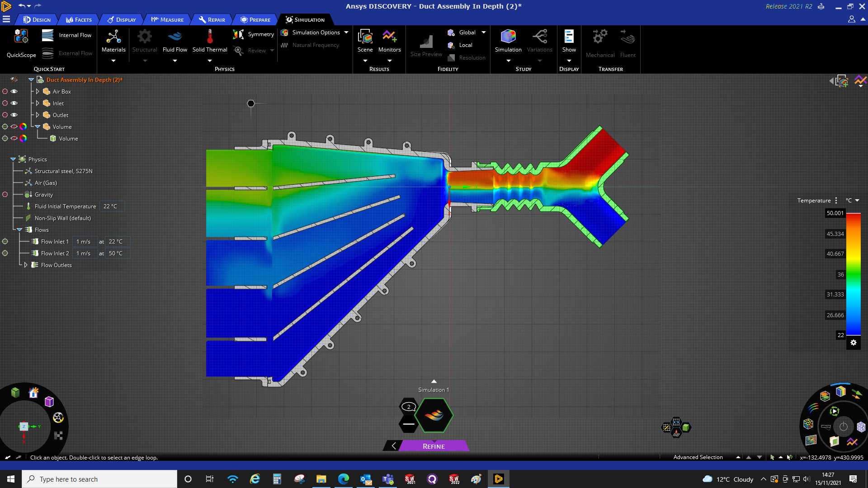Open the Materials dropdown arrow
This screenshot has height=488, width=868.
click(113, 61)
